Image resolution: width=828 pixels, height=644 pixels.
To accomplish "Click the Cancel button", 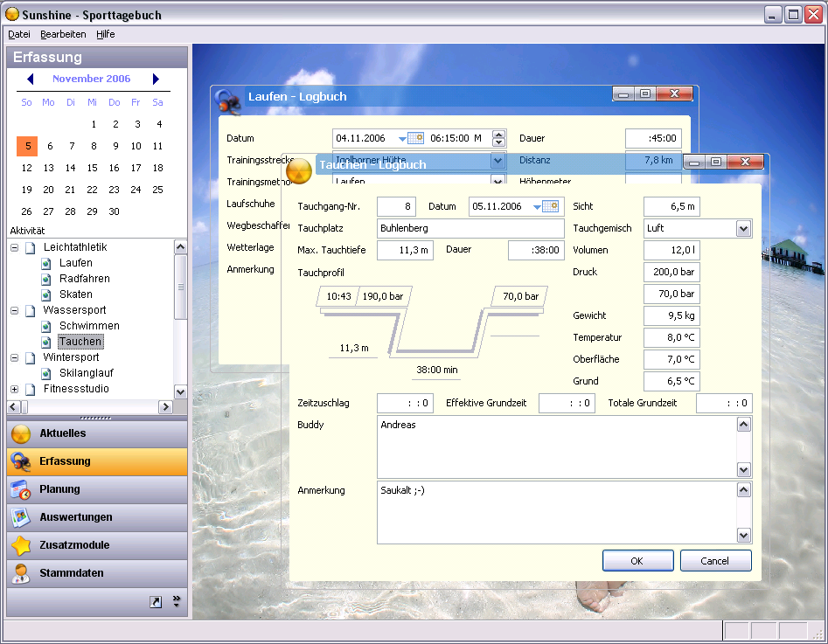I will click(x=715, y=560).
